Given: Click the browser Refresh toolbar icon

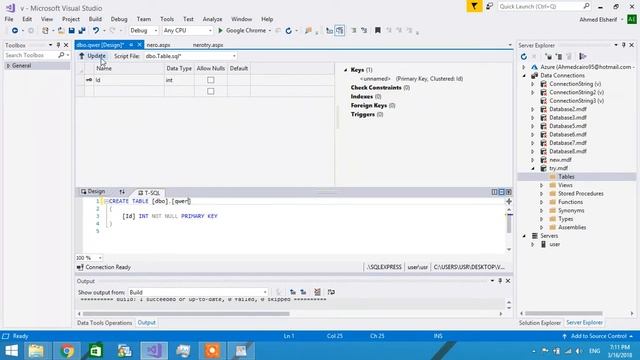Looking at the screenshot, I should (289, 31).
